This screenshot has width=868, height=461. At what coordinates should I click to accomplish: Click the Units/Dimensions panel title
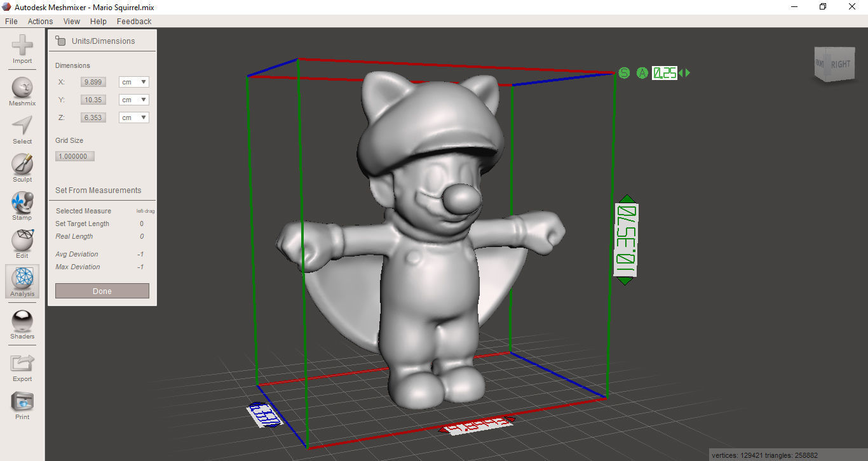coord(104,41)
